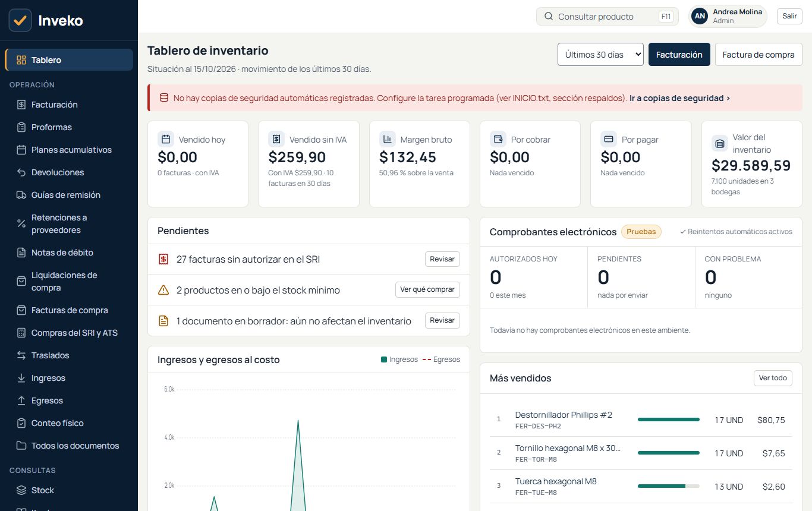
Task: Click the Margen bruto card
Action: point(420,164)
